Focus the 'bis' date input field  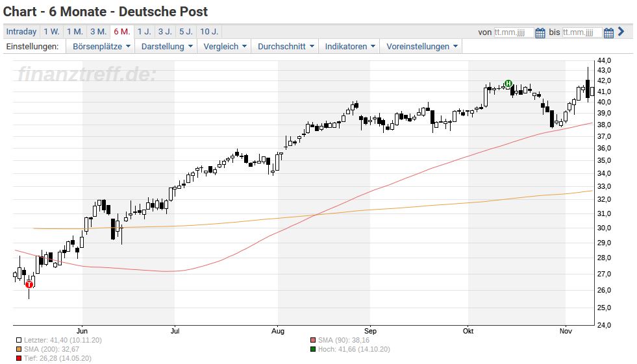click(x=582, y=32)
